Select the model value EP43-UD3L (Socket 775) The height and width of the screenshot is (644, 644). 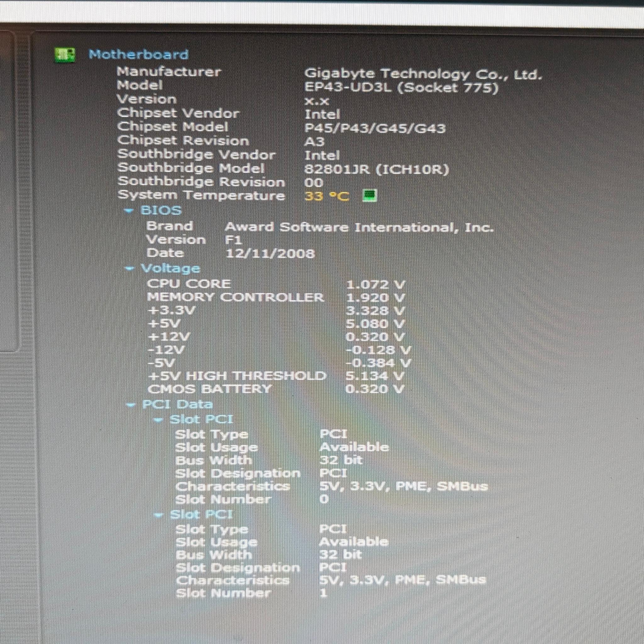coord(401,87)
